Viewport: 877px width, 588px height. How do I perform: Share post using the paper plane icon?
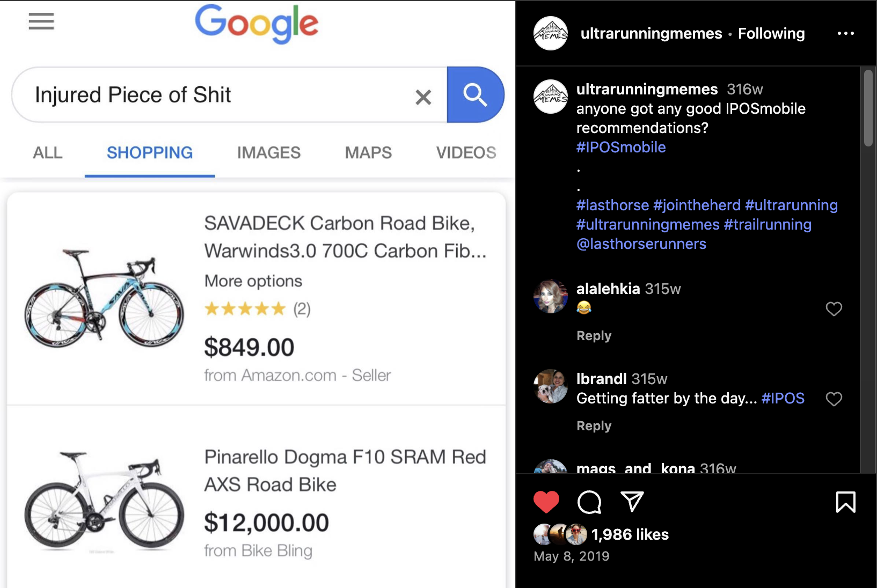632,501
